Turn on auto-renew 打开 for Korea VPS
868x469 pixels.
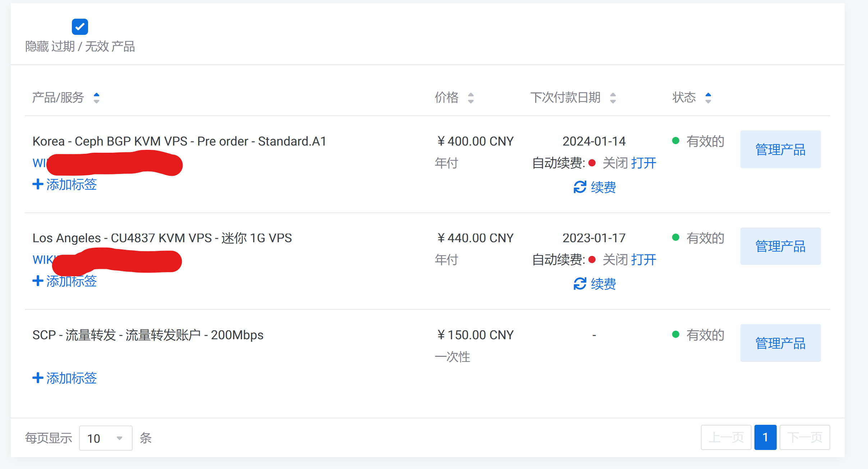644,163
